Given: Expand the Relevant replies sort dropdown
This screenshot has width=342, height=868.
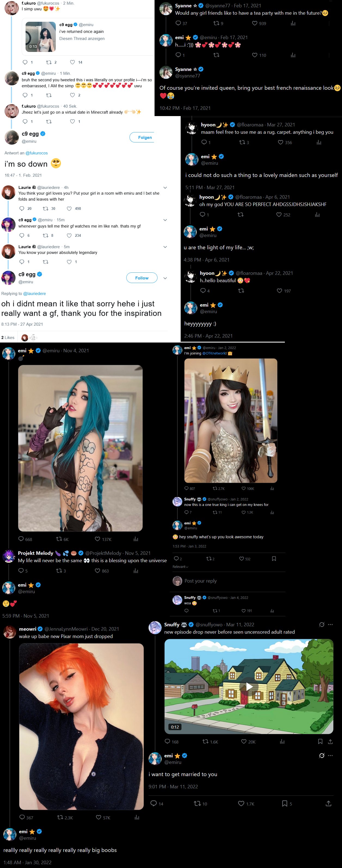Looking at the screenshot, I should pyautogui.click(x=180, y=567).
